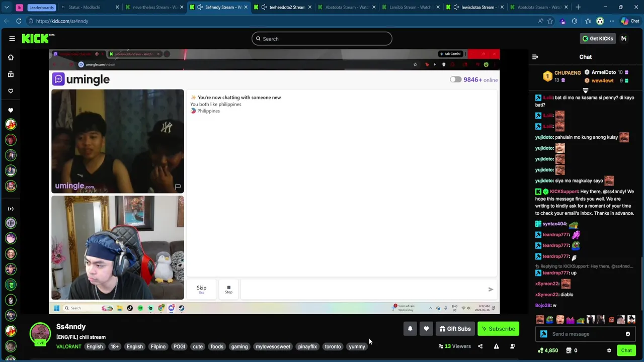Click the Ss4nndy channel name
644x362 pixels.
coord(71,327)
